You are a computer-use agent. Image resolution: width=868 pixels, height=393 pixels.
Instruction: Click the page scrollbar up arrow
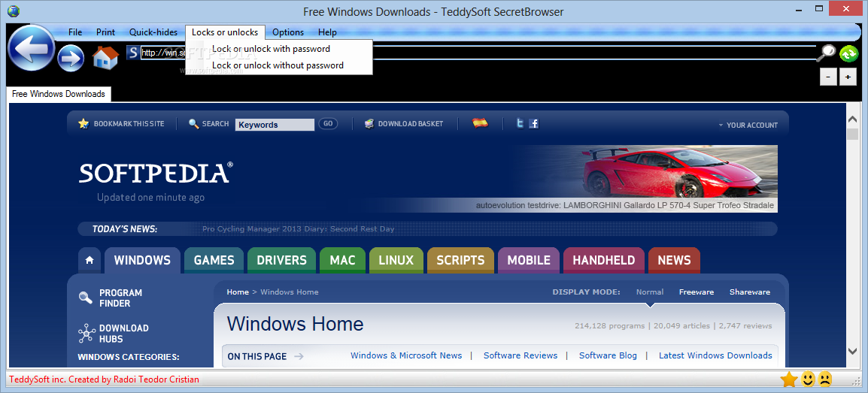point(853,119)
